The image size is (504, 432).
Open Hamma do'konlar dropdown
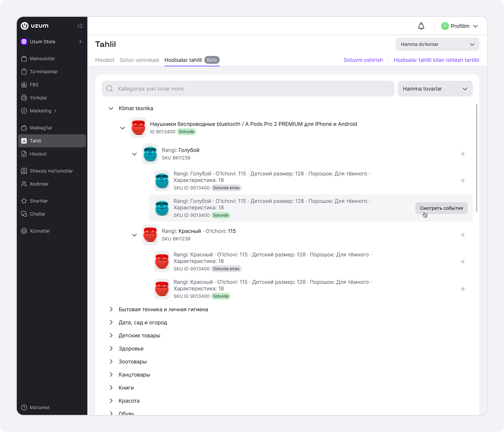point(437,44)
